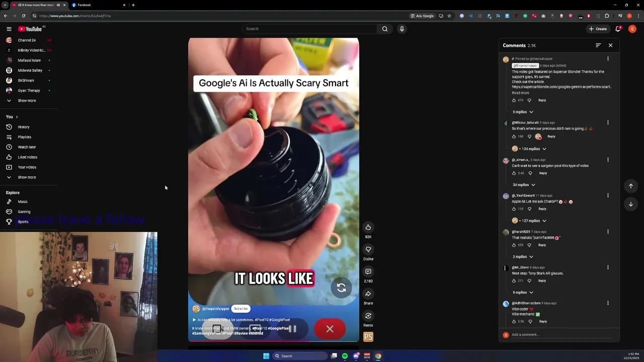
Task: Open the channel sound thumbnail under Remix
Action: [368, 337]
